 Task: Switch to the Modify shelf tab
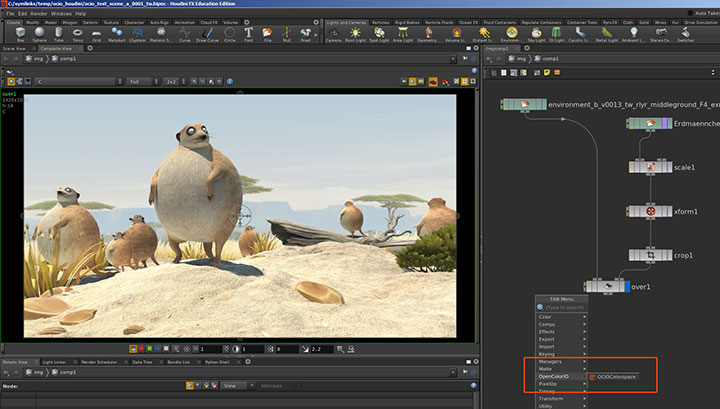32,22
